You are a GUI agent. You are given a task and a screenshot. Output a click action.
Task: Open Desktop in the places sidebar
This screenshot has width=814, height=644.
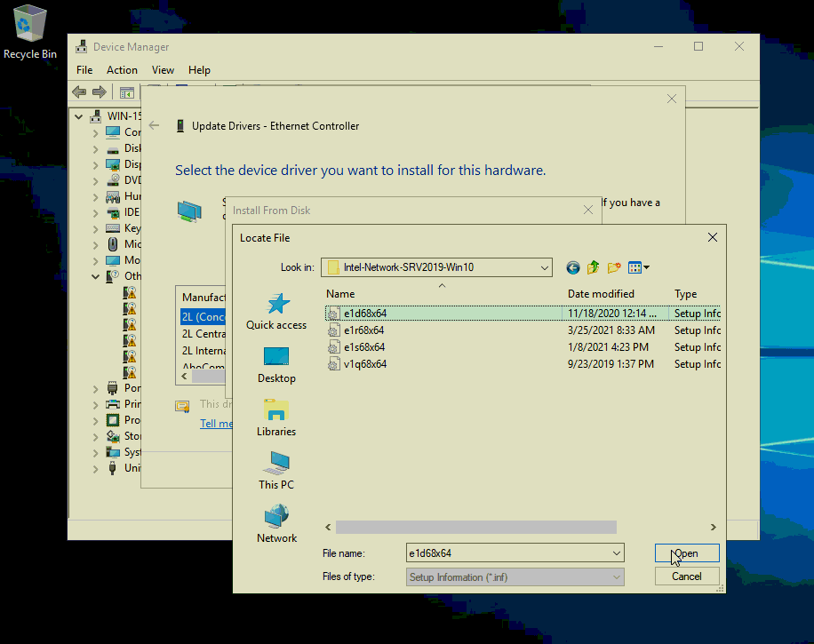coord(276,364)
